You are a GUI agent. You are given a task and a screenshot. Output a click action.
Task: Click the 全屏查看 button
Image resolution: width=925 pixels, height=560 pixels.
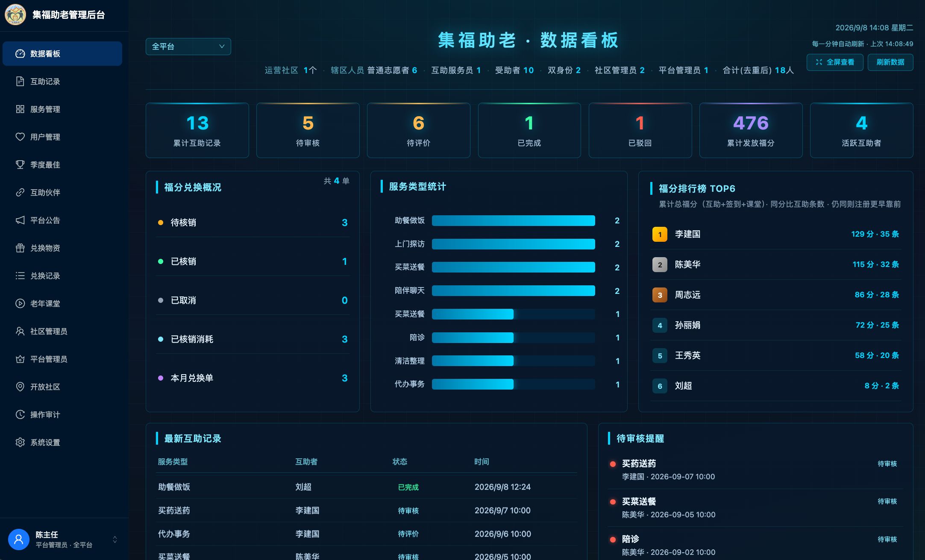point(835,62)
